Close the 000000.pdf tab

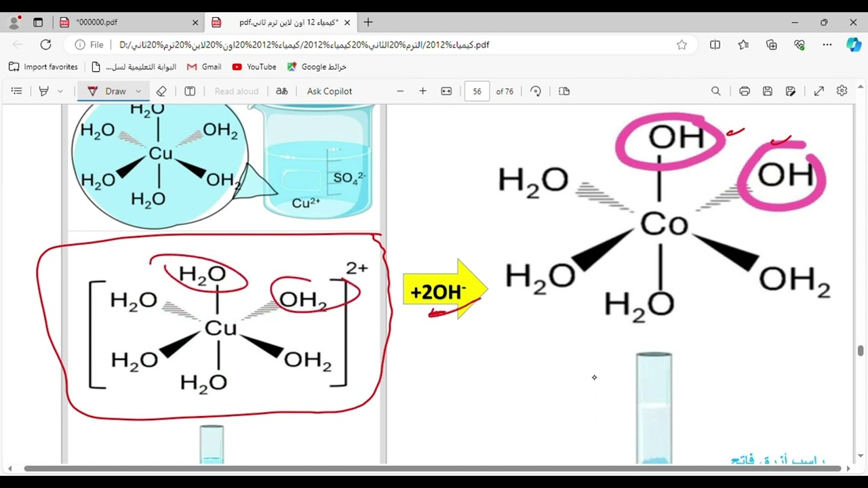click(195, 22)
